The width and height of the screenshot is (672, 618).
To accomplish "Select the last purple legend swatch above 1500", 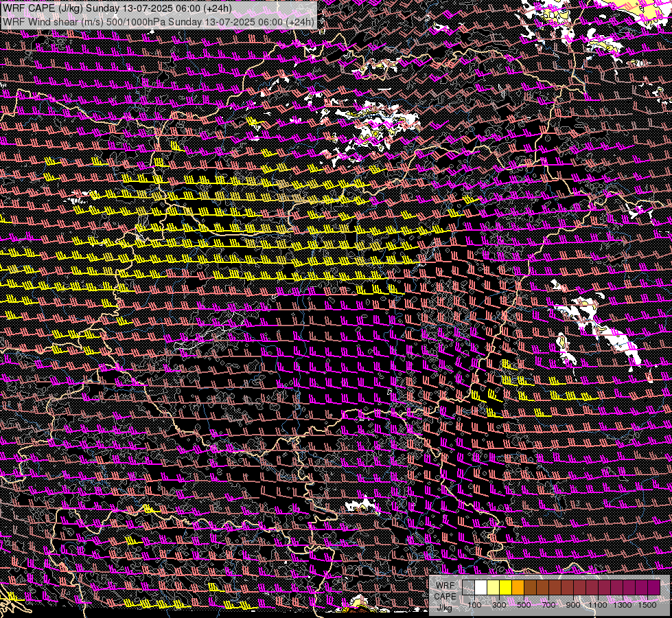I will click(654, 587).
